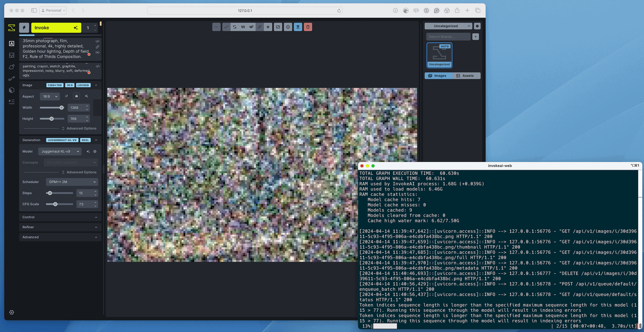Expand the Advanced section

tap(60, 237)
